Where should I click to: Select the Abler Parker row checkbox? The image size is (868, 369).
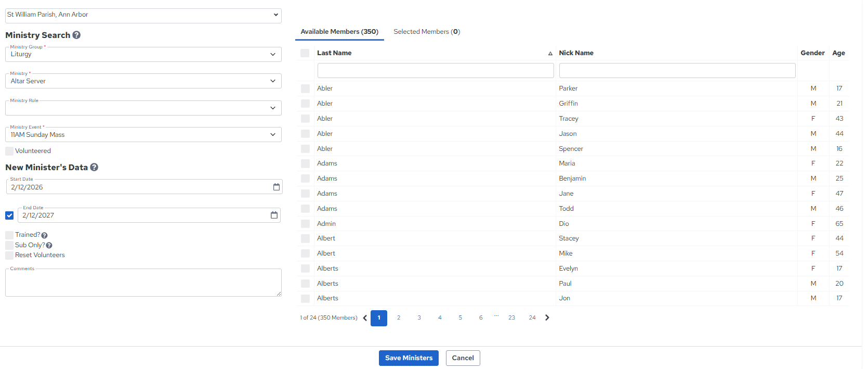point(305,88)
